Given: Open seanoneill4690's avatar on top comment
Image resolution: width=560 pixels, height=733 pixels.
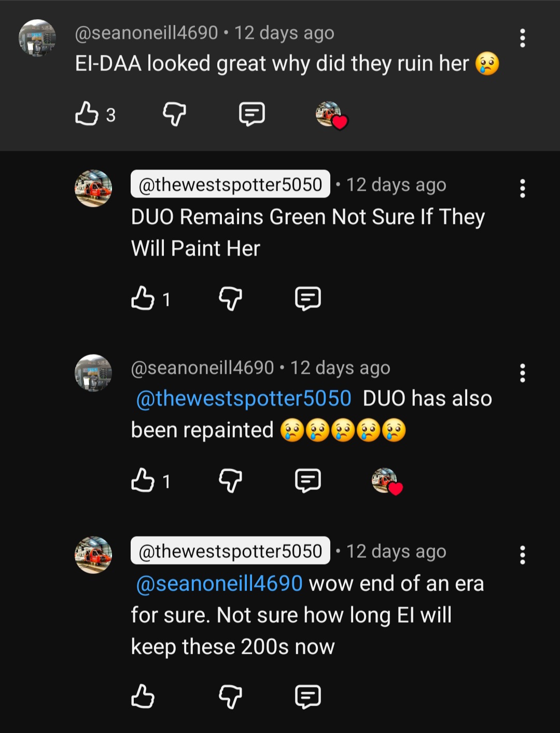Looking at the screenshot, I should tap(37, 38).
